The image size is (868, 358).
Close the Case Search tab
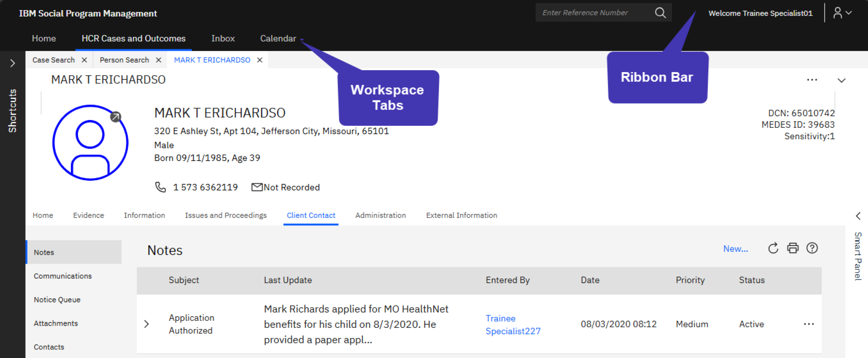pos(84,60)
